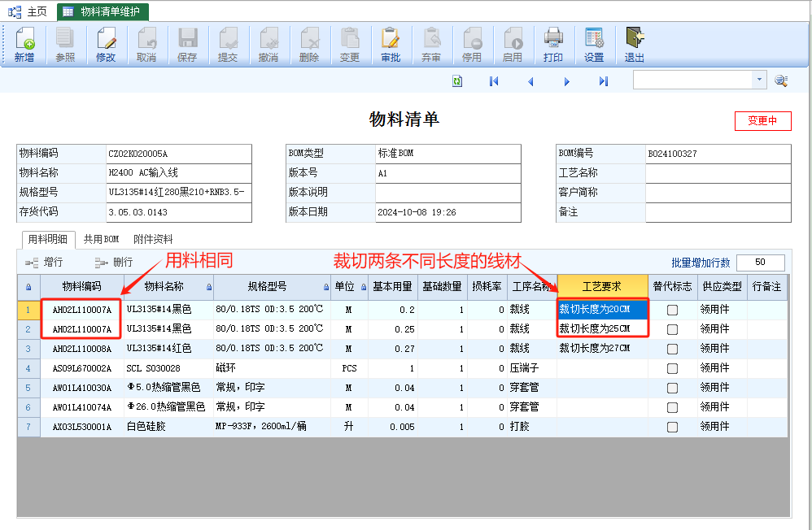
Task: Click the 基本用量 column header
Action: (x=392, y=287)
